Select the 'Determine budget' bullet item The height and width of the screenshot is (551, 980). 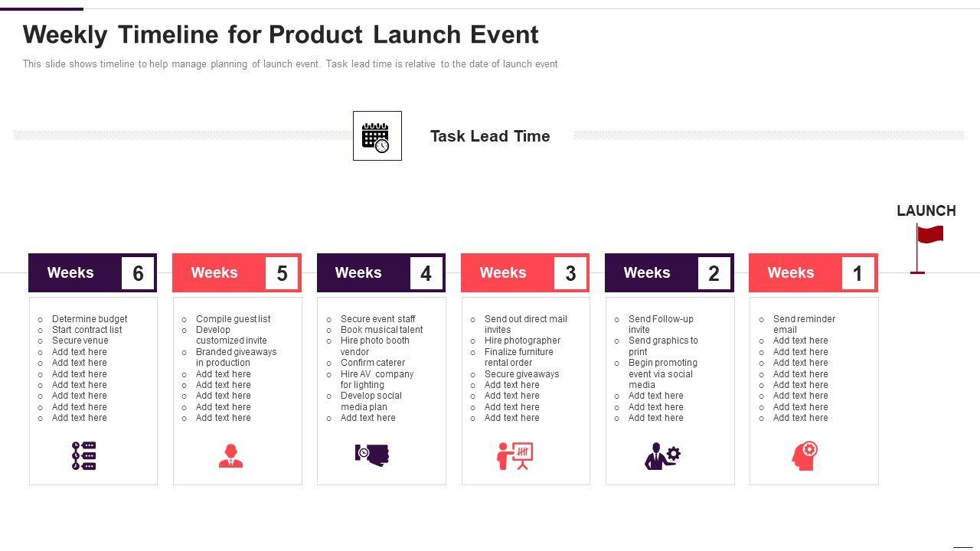click(90, 319)
